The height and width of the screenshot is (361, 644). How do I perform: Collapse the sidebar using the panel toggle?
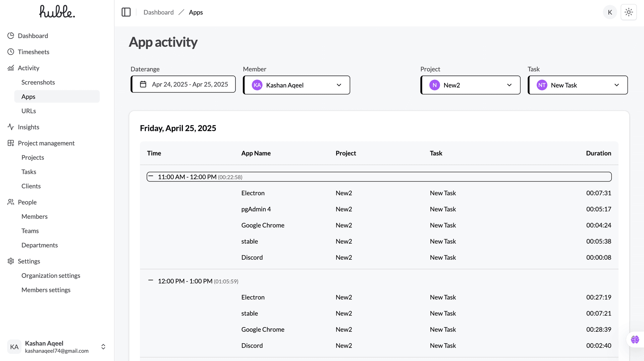tap(126, 12)
